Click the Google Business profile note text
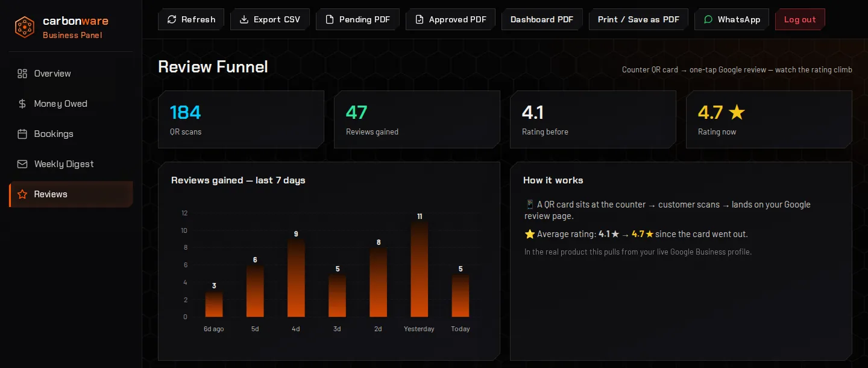This screenshot has width=868, height=368. click(x=638, y=252)
